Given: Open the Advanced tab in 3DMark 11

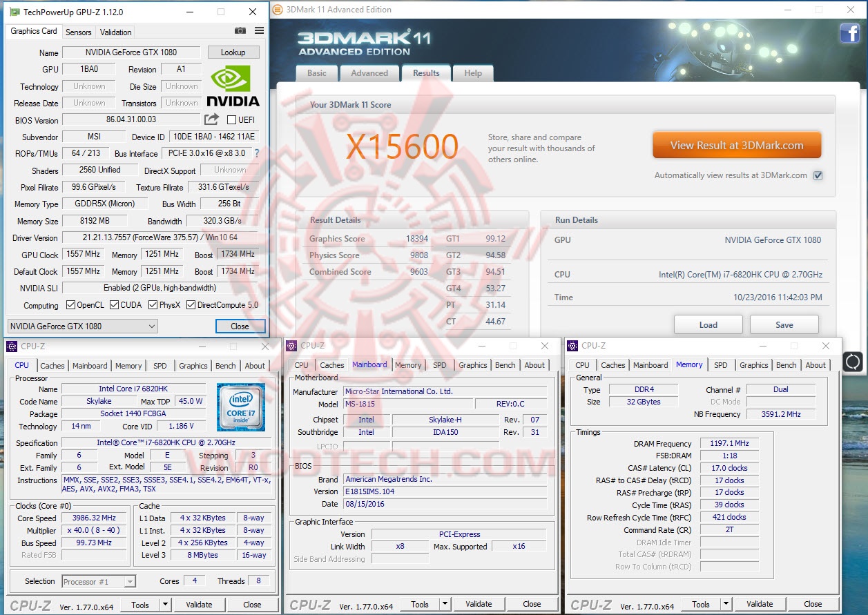Looking at the screenshot, I should pyautogui.click(x=369, y=73).
